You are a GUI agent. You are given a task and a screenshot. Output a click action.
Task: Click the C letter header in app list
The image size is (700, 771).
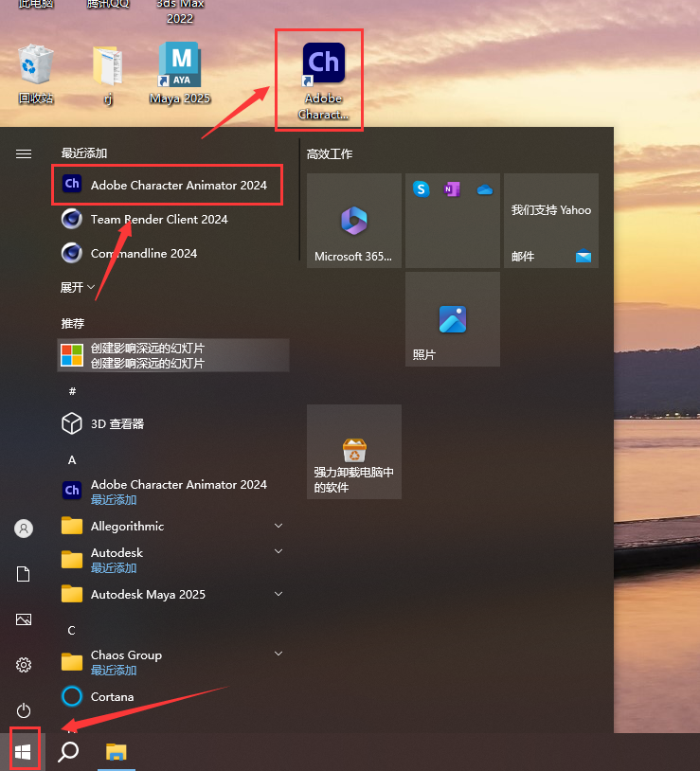[72, 631]
